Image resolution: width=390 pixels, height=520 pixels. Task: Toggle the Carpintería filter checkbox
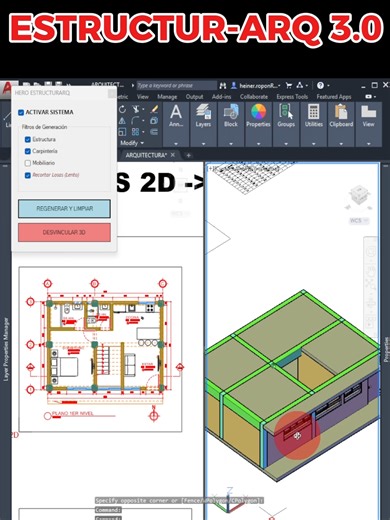pyautogui.click(x=28, y=151)
